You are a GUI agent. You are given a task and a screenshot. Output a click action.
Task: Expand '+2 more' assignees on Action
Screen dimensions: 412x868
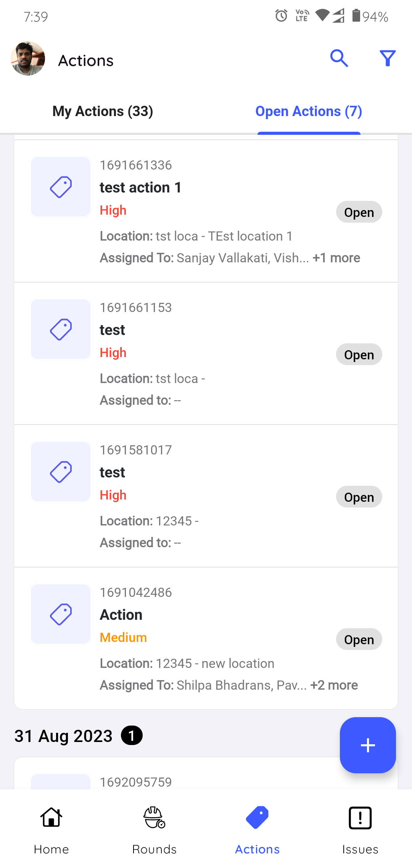coord(334,685)
